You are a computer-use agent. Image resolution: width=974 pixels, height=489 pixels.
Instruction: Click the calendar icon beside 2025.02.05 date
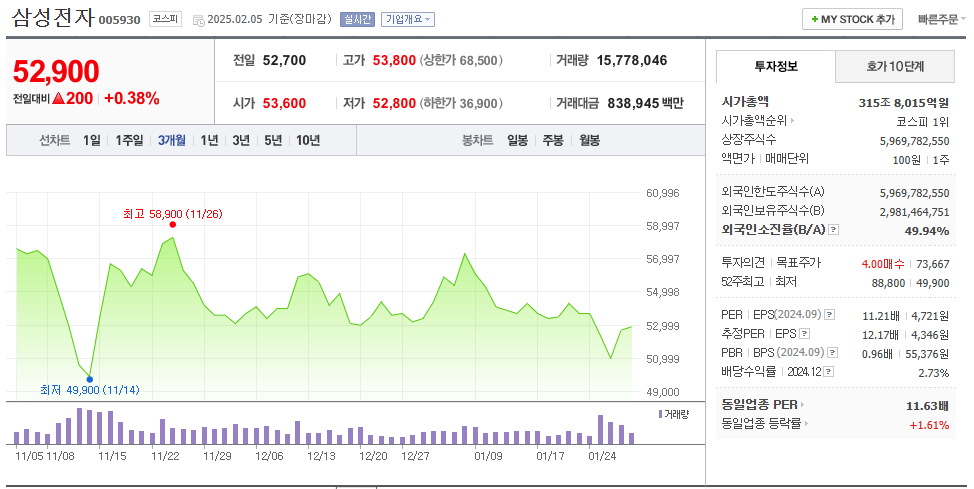(x=198, y=21)
